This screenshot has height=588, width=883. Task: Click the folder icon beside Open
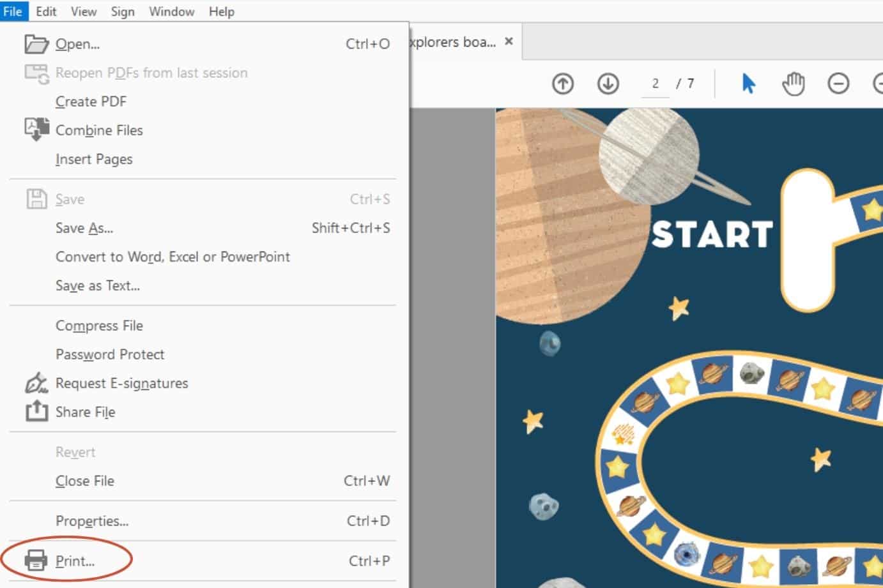36,42
